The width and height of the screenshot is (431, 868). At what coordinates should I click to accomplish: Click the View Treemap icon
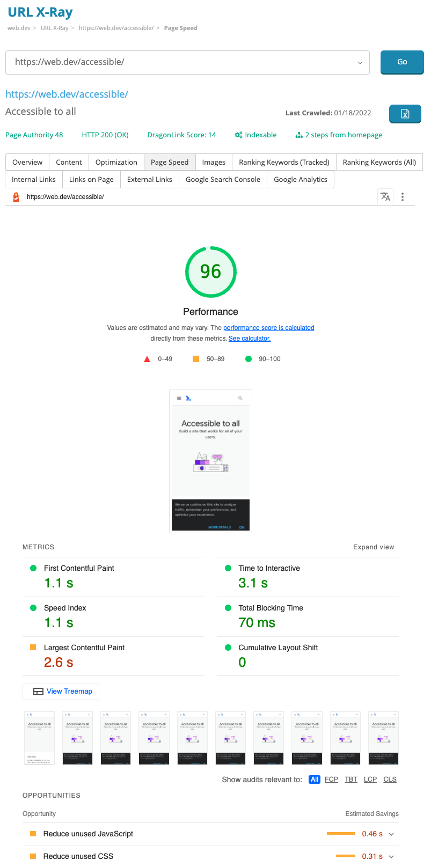coord(38,692)
